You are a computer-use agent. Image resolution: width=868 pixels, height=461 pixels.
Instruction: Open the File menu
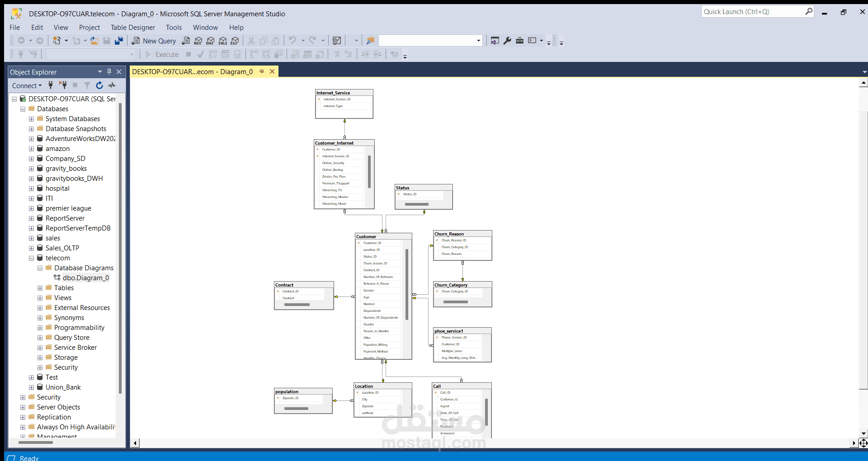(15, 28)
